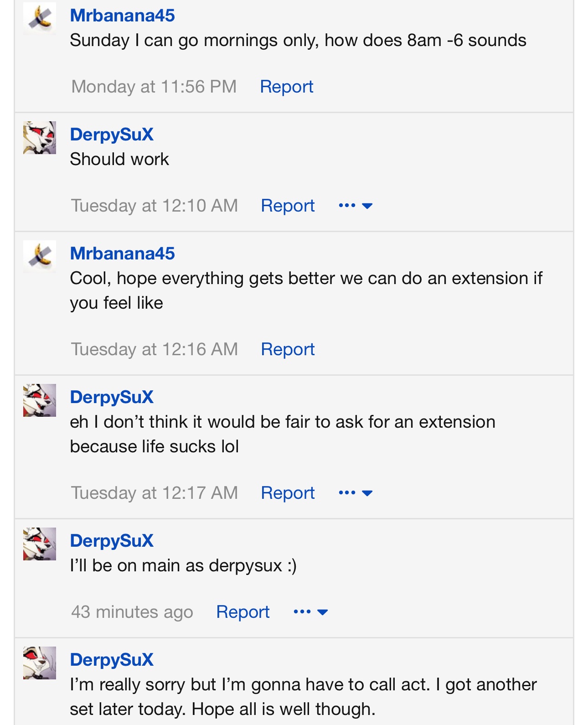The width and height of the screenshot is (588, 725).
Task: Open DerpySuX profile link above "Should work"
Action: [x=112, y=135]
